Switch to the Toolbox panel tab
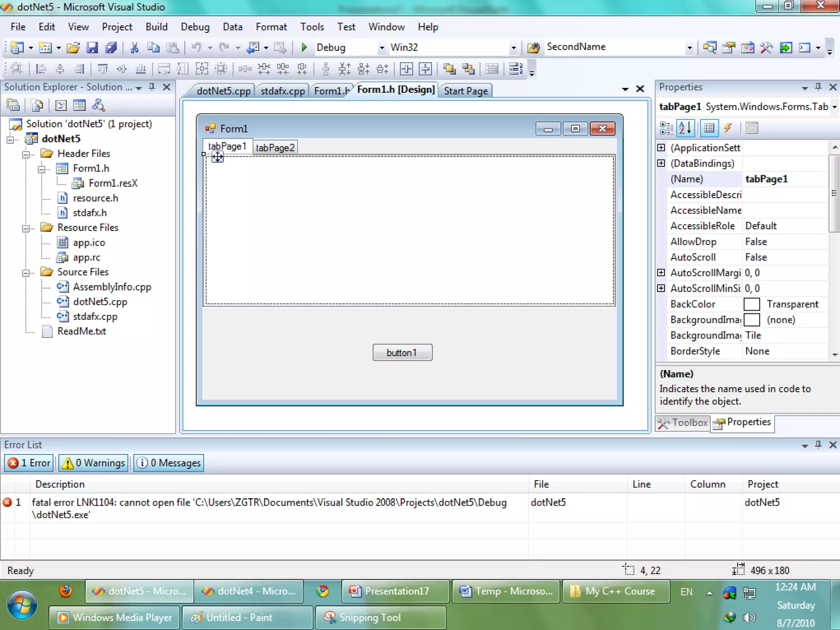The width and height of the screenshot is (840, 630). 683,422
